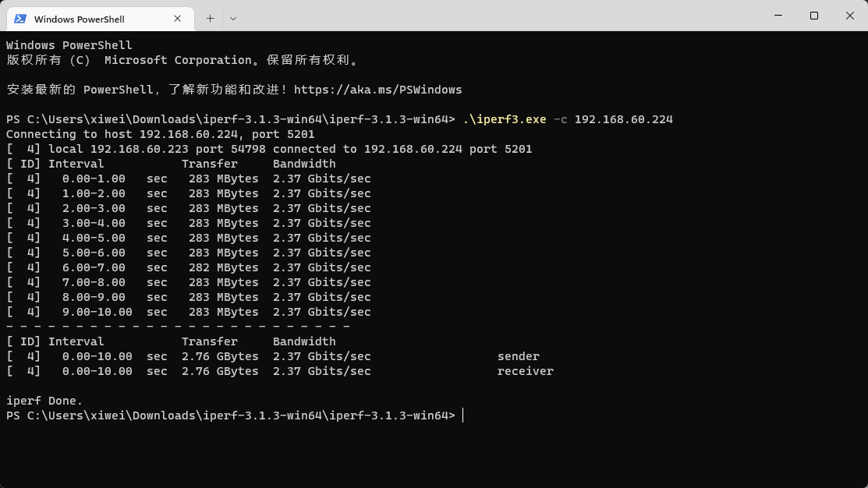This screenshot has width=868, height=488.
Task: Maximize the terminal window
Action: point(814,16)
